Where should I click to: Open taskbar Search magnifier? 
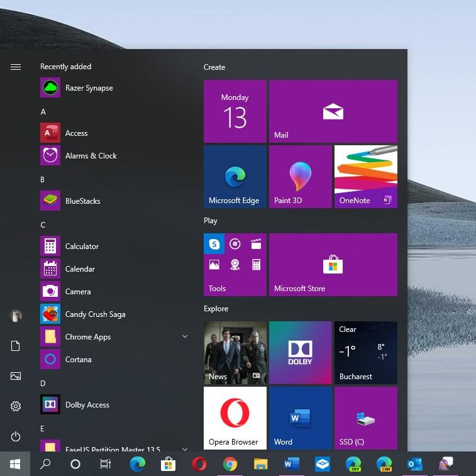[45, 464]
